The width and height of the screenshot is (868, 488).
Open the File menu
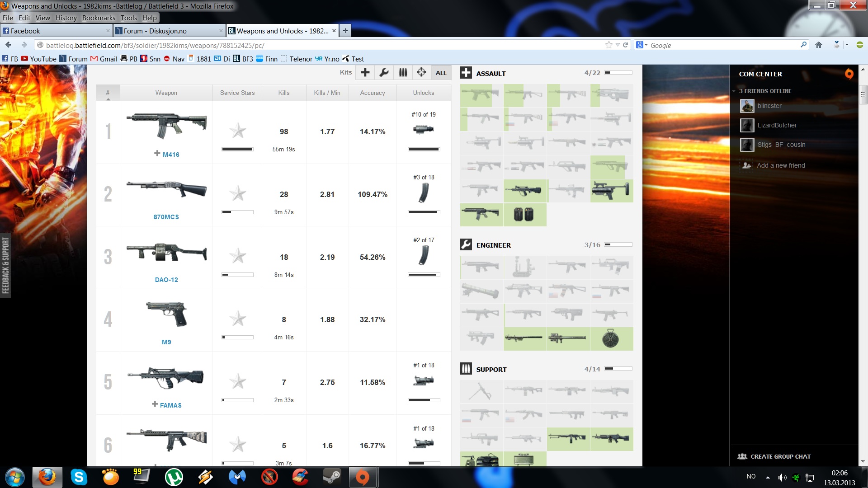(8, 18)
